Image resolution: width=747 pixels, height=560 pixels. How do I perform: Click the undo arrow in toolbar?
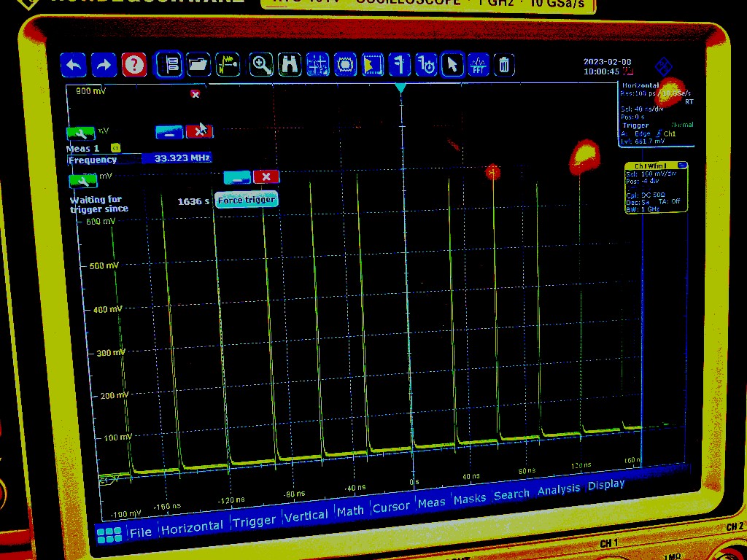coord(73,66)
